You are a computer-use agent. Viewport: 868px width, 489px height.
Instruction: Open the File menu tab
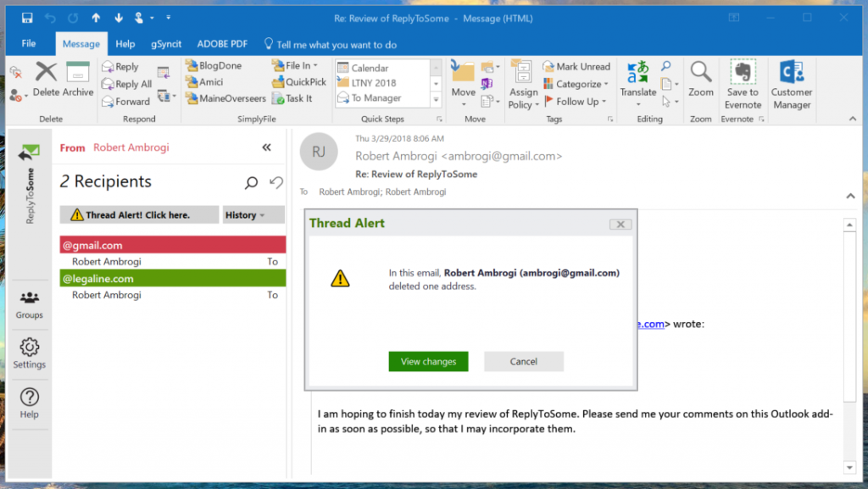coord(29,44)
